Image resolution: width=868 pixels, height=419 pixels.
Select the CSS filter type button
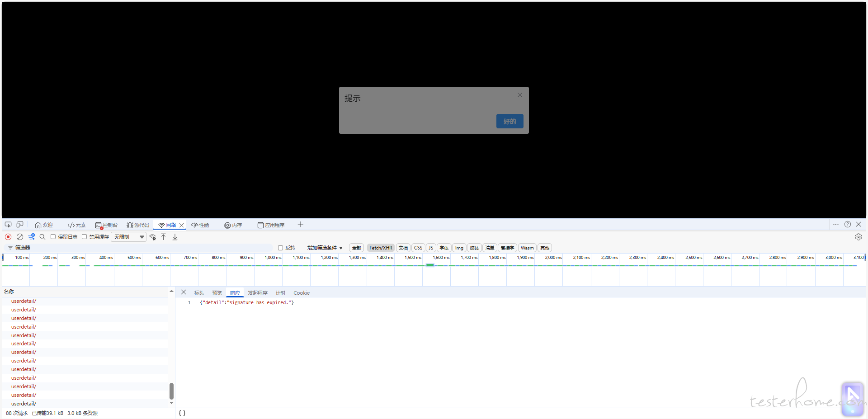[418, 248]
